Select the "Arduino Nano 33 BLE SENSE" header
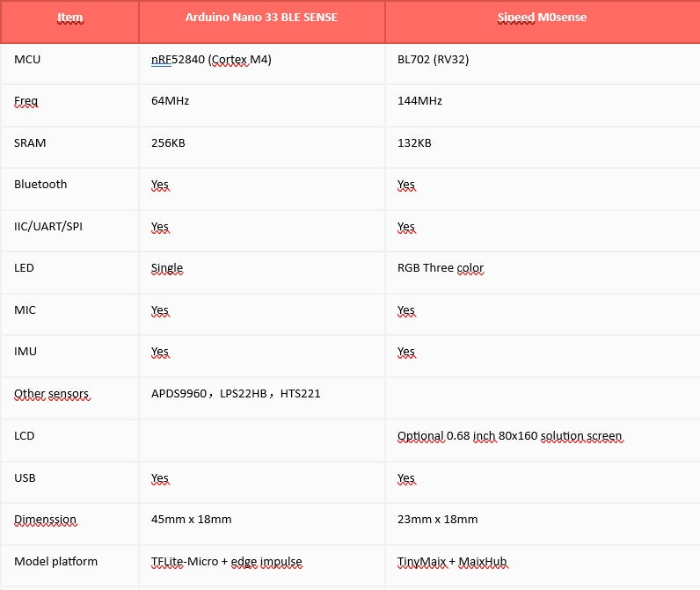Screen dimensions: 700x590 261,18
